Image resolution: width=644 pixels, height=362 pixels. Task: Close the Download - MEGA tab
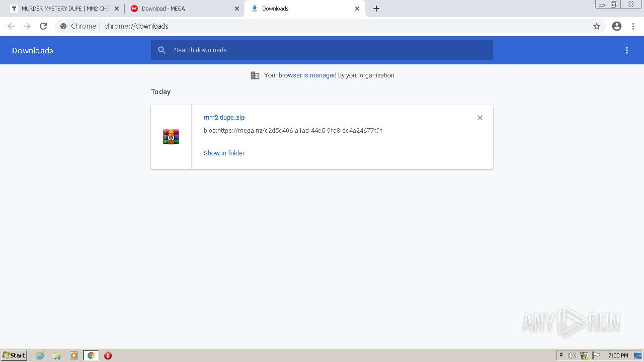237,9
